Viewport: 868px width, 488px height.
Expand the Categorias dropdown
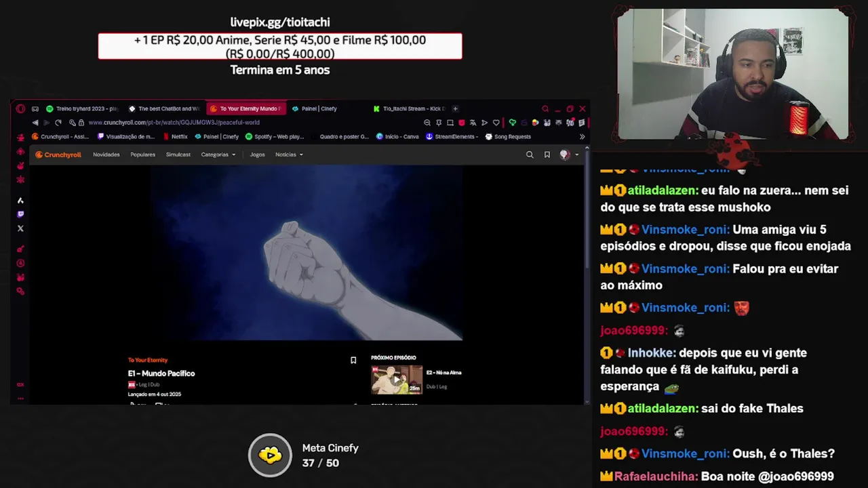click(x=218, y=155)
